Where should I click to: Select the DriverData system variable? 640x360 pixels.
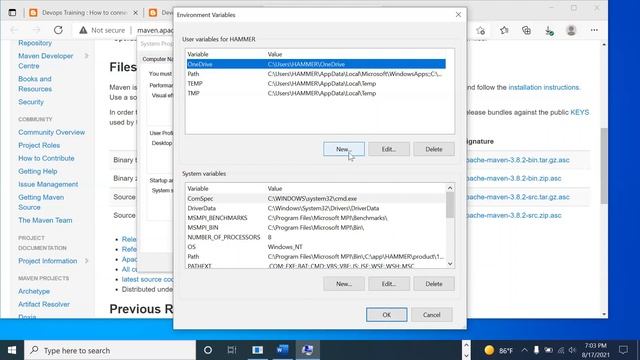(x=316, y=208)
